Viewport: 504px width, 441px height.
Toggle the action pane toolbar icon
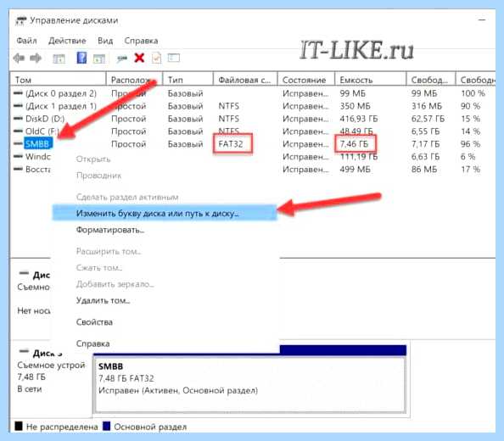tap(99, 59)
